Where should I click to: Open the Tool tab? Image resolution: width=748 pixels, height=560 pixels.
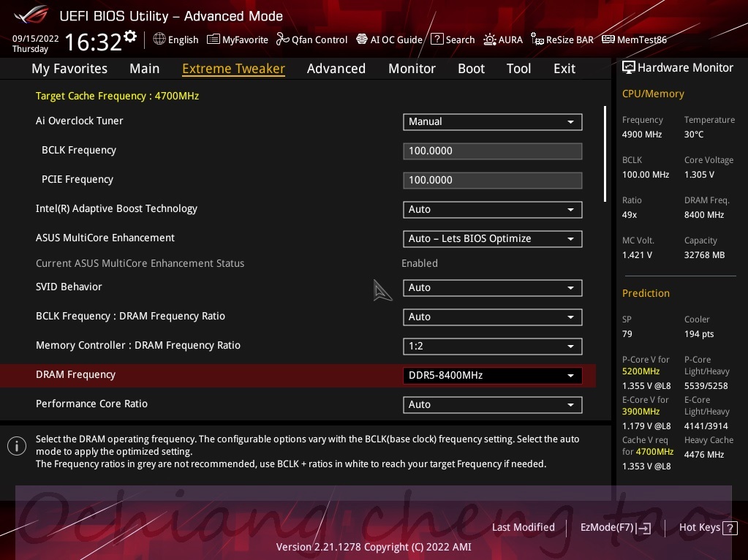518,69
